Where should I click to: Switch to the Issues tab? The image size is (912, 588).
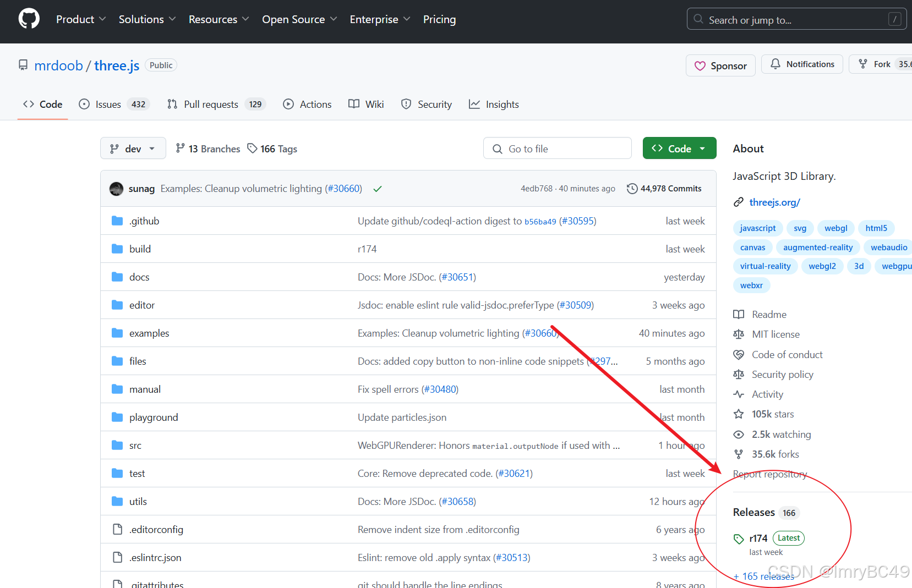tap(114, 104)
